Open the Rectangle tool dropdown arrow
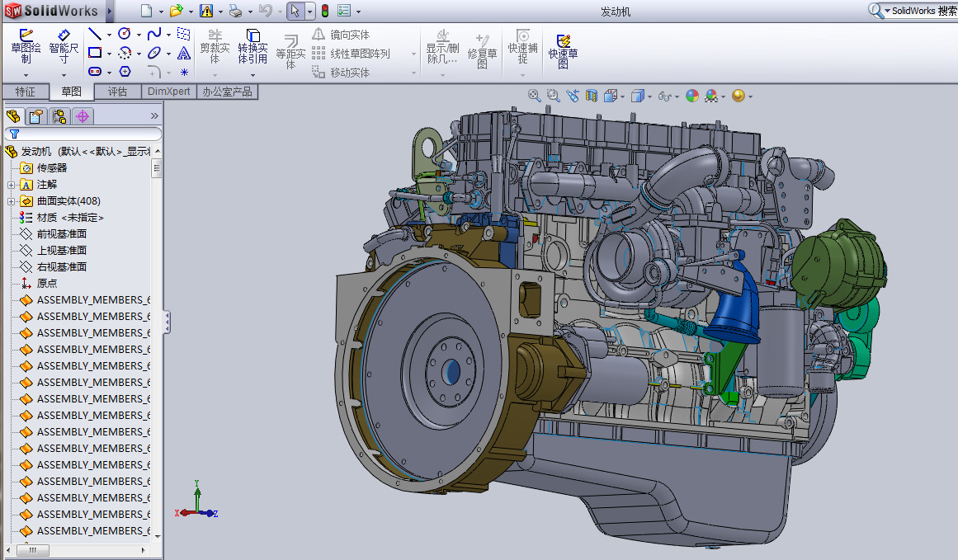Viewport: 958px width, 560px height. click(110, 54)
